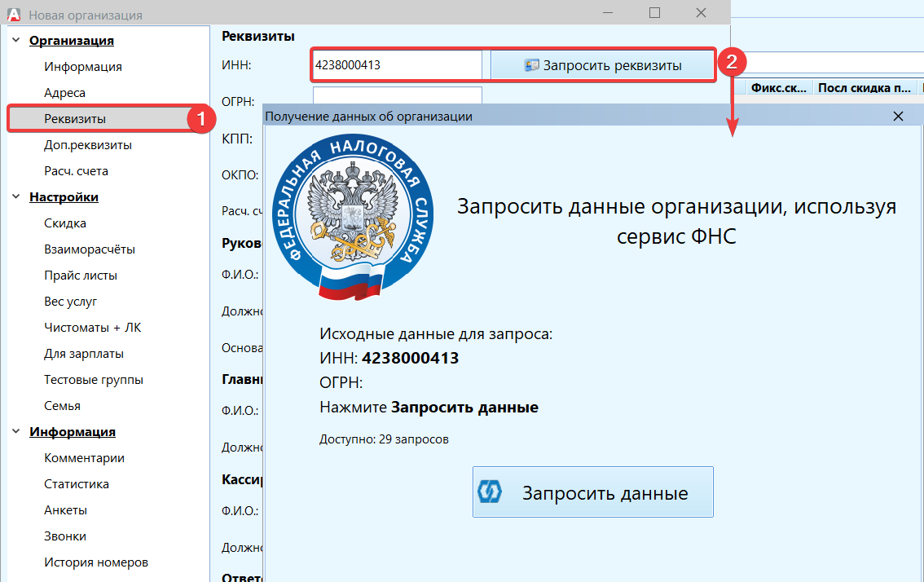Click the ИНН value 4238000413 in dialog
The width and height of the screenshot is (924, 582).
[410, 358]
